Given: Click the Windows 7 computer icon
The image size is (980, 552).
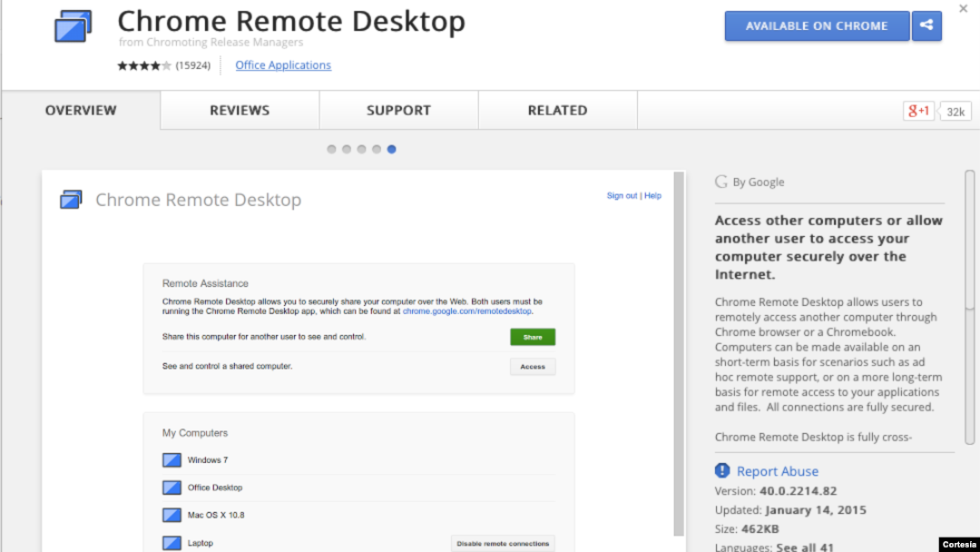Looking at the screenshot, I should (x=171, y=460).
